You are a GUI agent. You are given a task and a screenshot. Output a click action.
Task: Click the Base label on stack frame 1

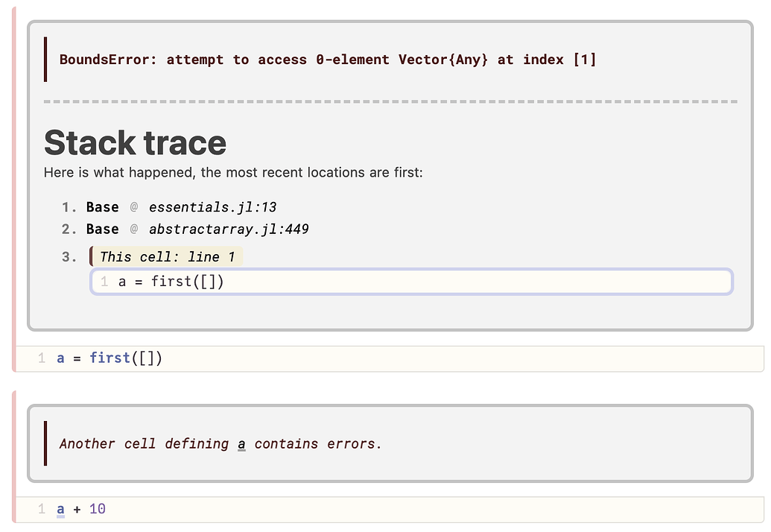102,207
